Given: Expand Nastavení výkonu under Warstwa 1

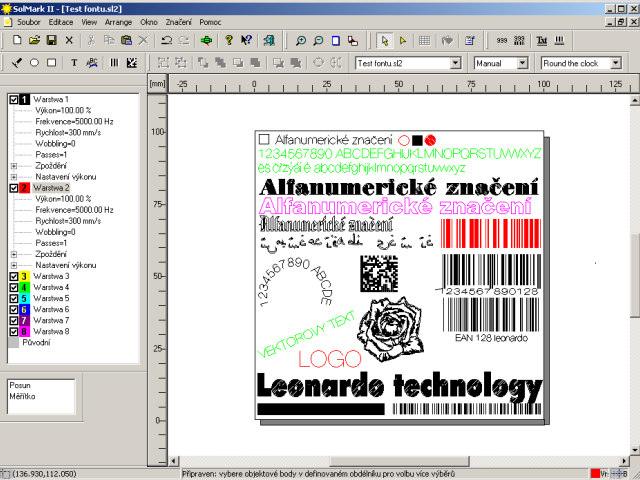Looking at the screenshot, I should pyautogui.click(x=14, y=177).
